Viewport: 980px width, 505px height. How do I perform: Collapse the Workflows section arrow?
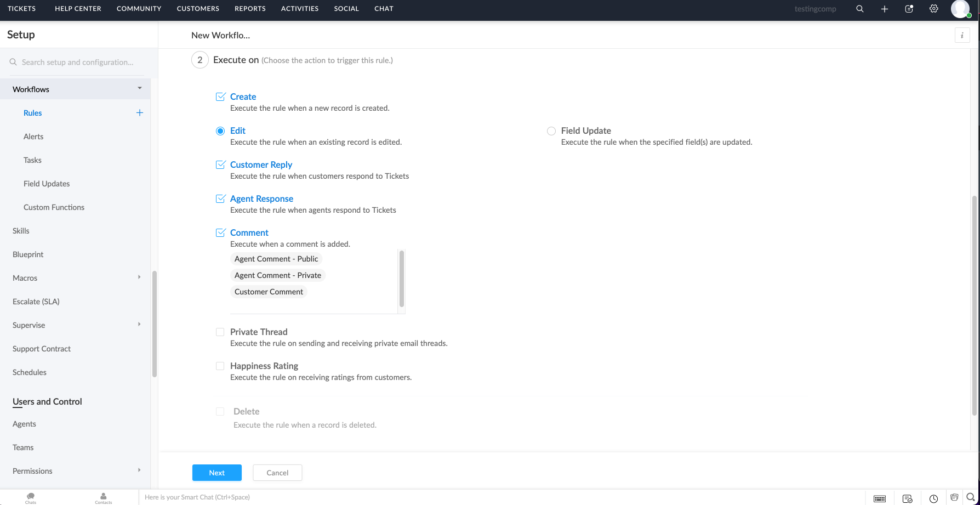(x=140, y=88)
